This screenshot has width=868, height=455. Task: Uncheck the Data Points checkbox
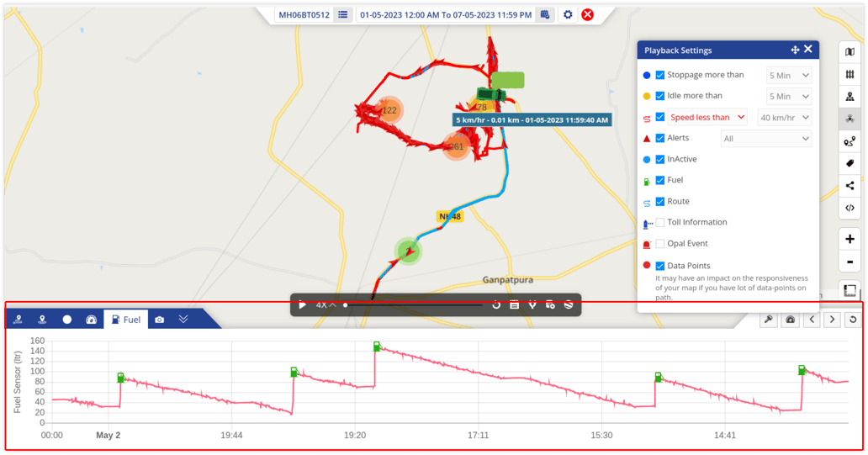point(660,266)
